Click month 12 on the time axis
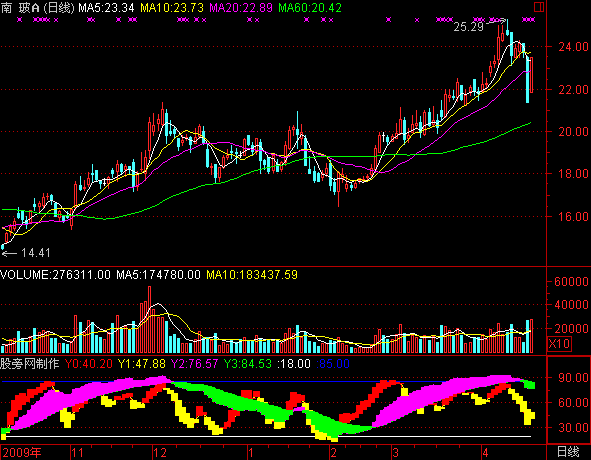 tap(160, 453)
